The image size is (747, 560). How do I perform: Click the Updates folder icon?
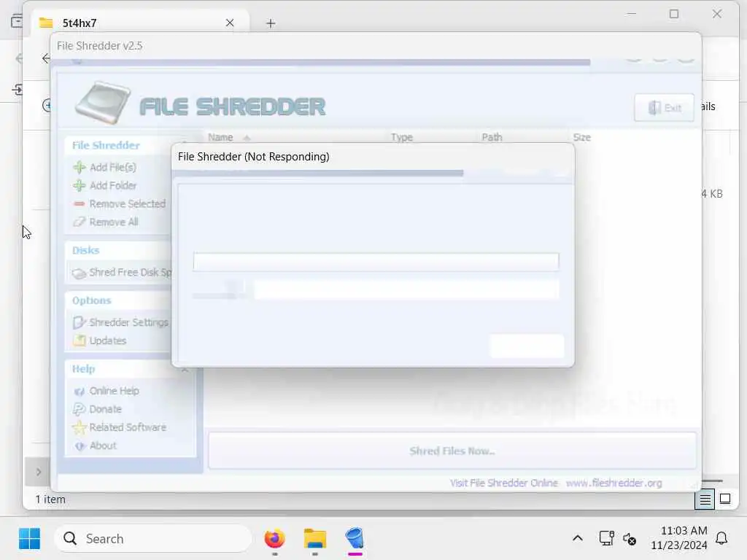[79, 341]
